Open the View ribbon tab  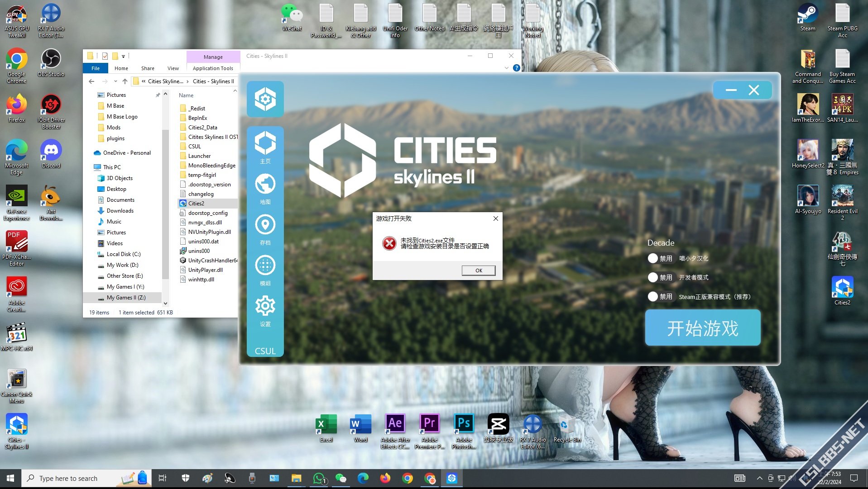point(173,68)
